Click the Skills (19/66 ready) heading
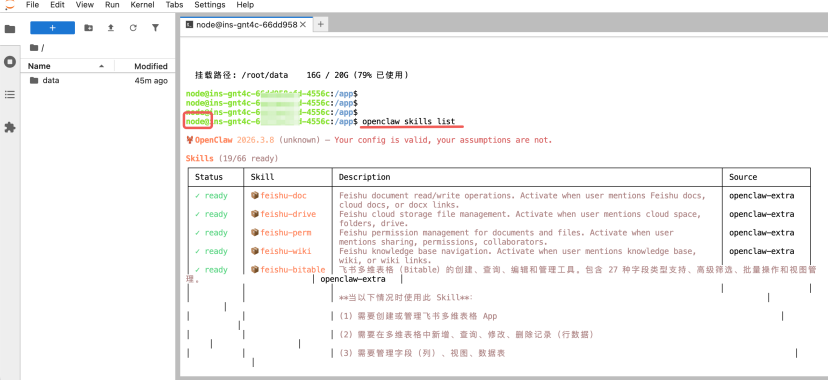828x380 pixels. coord(232,158)
